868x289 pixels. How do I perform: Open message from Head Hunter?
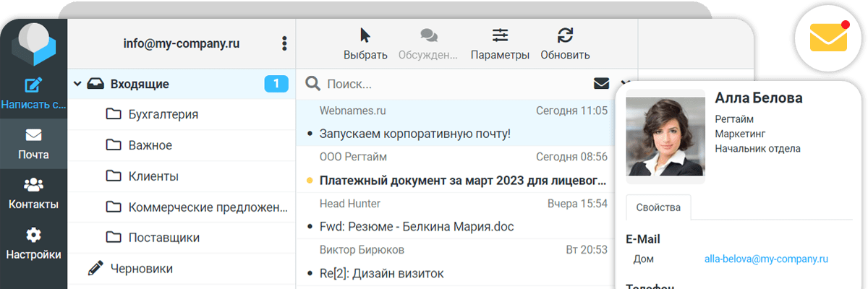[x=455, y=215]
